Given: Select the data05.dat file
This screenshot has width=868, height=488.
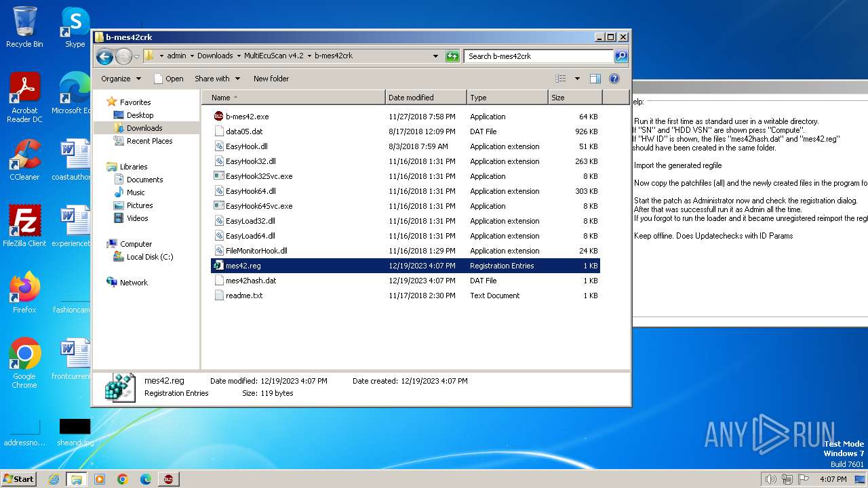Looking at the screenshot, I should (x=406, y=131).
